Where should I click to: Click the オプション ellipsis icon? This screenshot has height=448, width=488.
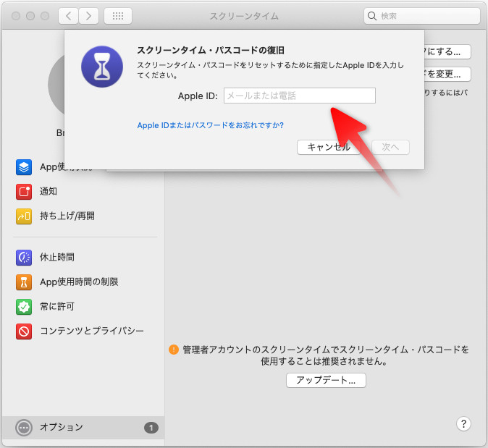24,428
